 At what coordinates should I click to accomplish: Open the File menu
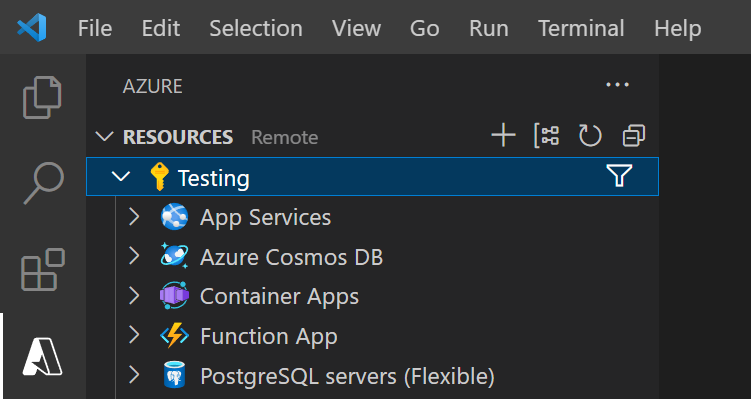tap(95, 28)
